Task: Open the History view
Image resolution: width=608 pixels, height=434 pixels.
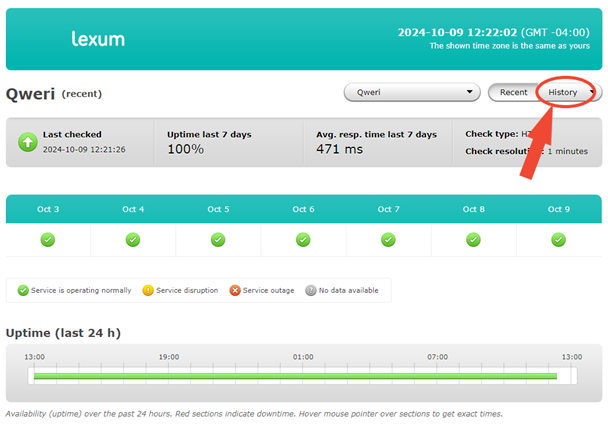Action: click(563, 92)
